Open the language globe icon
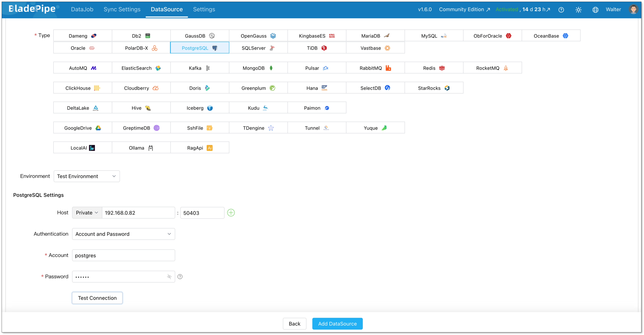 pos(595,10)
